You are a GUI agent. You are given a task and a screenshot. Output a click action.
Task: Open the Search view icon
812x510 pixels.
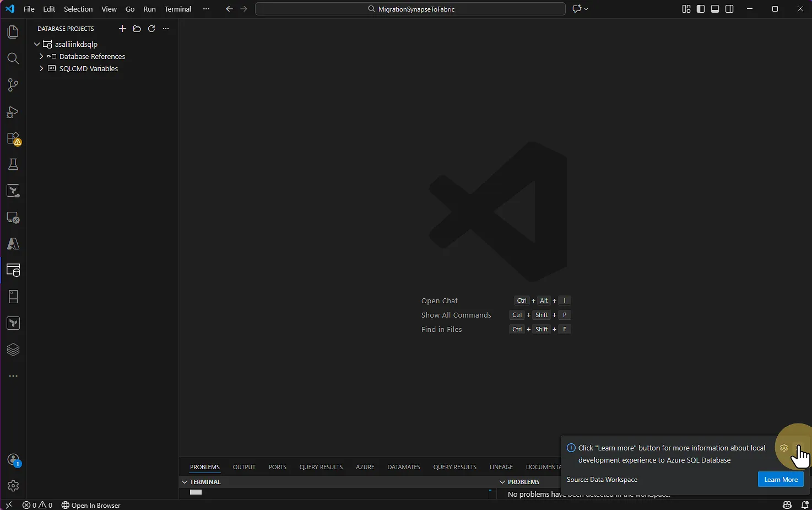click(13, 58)
